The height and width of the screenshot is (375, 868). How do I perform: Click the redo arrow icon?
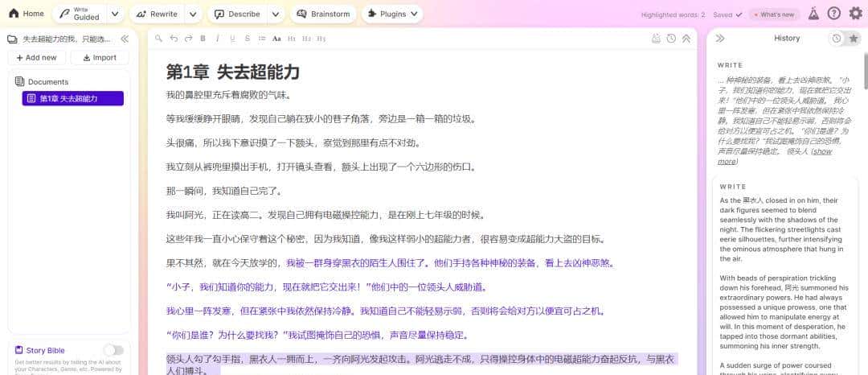point(188,38)
